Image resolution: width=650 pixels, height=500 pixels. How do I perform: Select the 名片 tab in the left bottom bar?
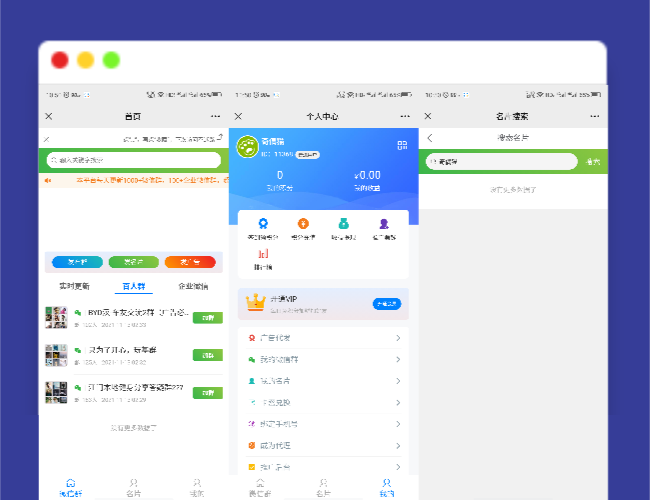133,487
